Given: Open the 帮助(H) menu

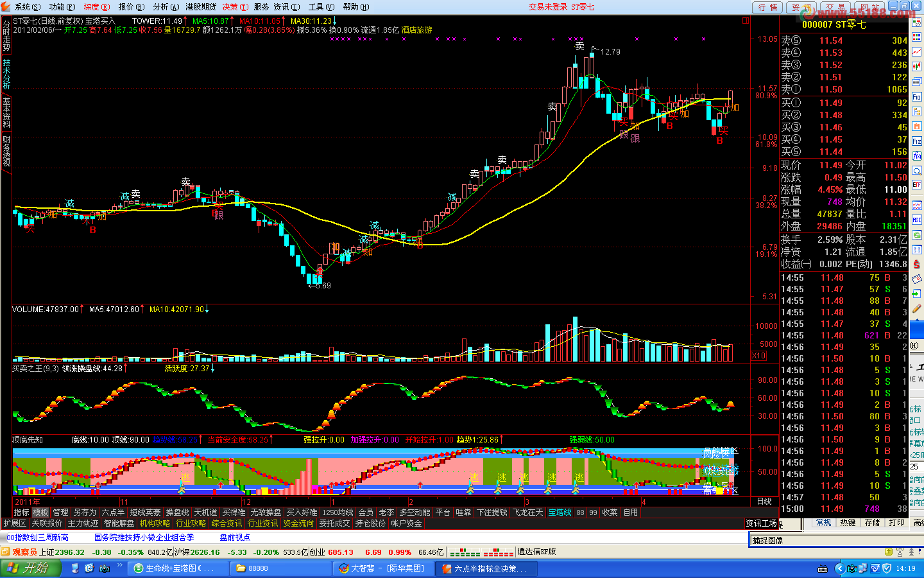Looking at the screenshot, I should tap(356, 7).
